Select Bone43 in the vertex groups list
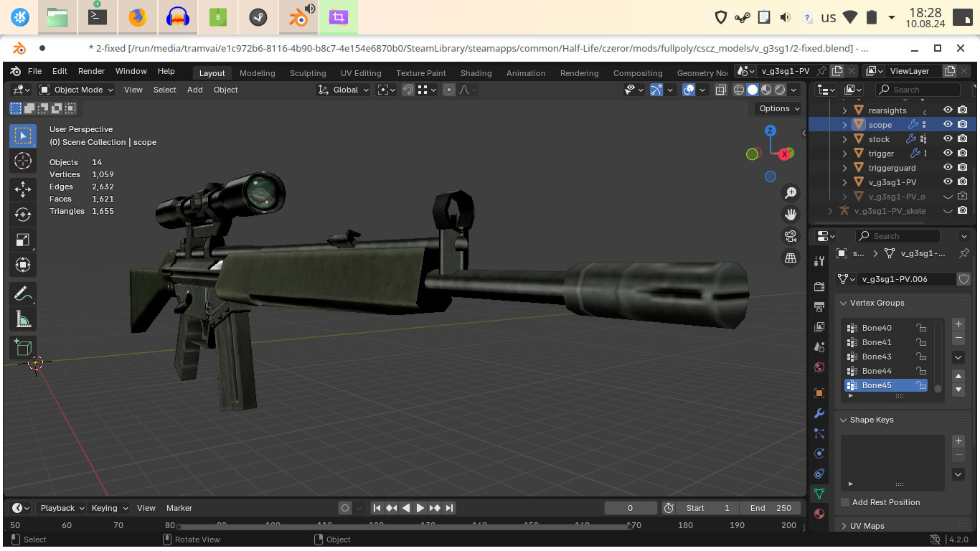 coord(876,357)
